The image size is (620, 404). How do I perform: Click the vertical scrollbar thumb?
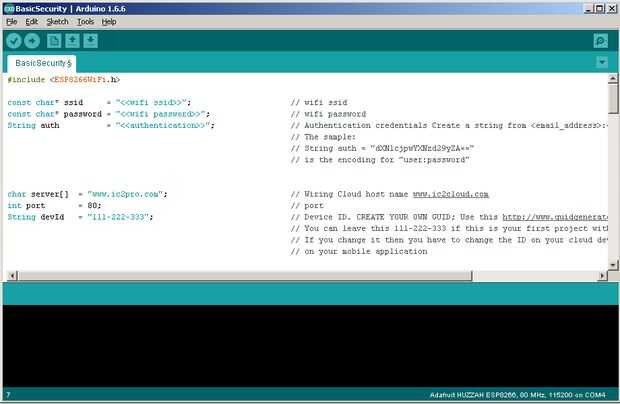tap(612, 98)
